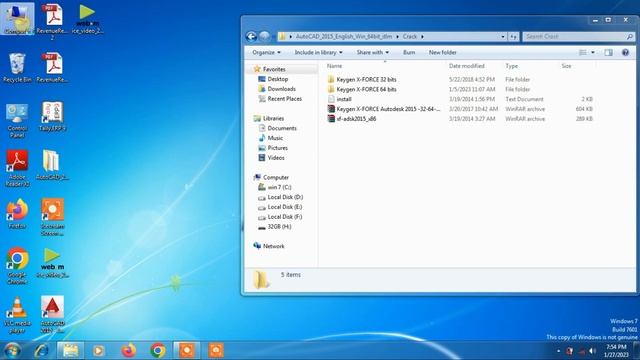Click the Windows Explorer taskbar icon

click(x=70, y=350)
